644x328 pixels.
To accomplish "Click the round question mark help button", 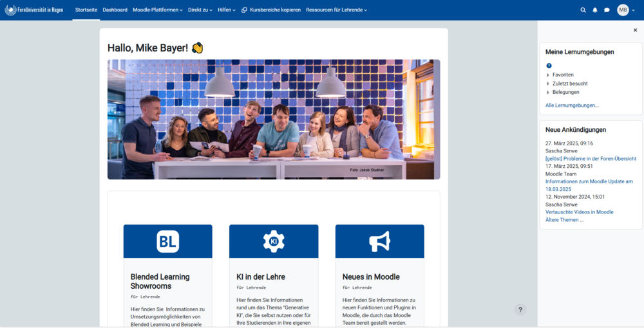I will pos(520,309).
